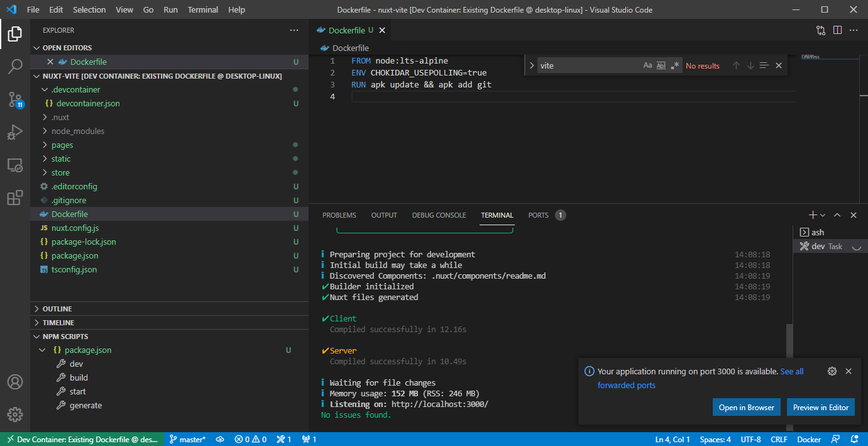Screen dimensions: 868x446
Task: Click the terminal vertical scrollbar
Action: coord(789,340)
